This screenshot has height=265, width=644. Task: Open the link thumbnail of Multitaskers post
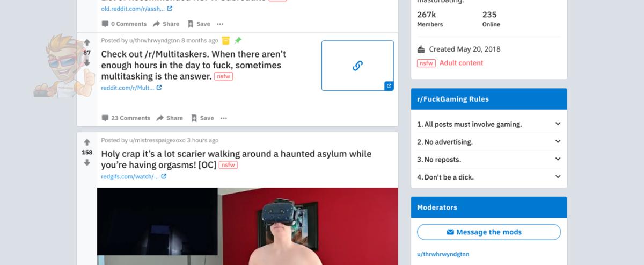[x=357, y=66]
